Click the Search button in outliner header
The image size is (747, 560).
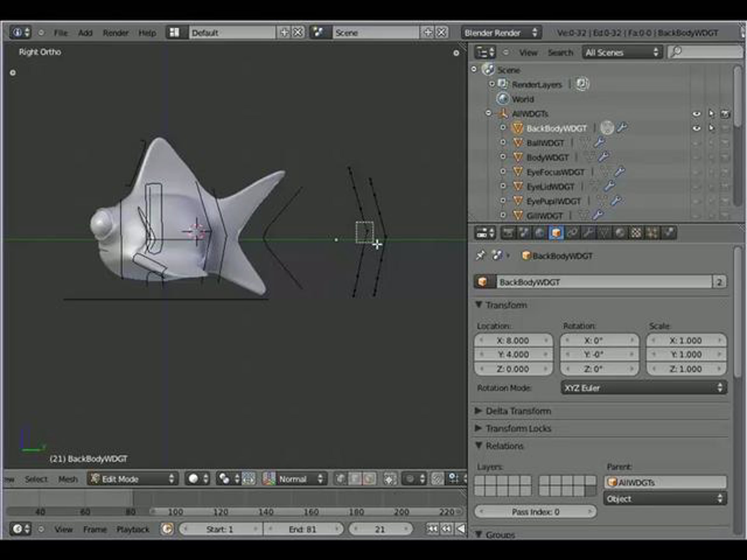[560, 53]
